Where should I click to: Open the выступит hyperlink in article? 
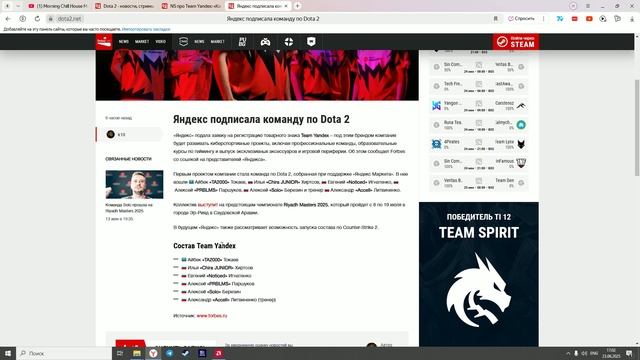(x=207, y=204)
